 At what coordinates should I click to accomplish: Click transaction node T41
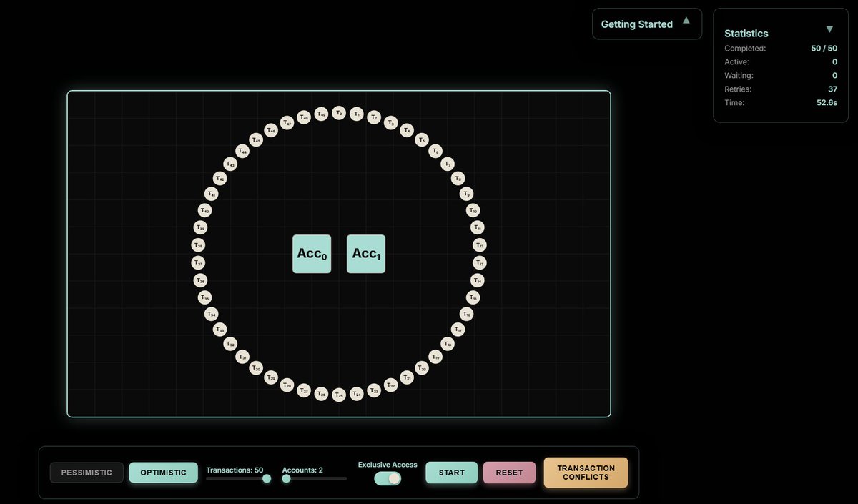[x=211, y=194]
